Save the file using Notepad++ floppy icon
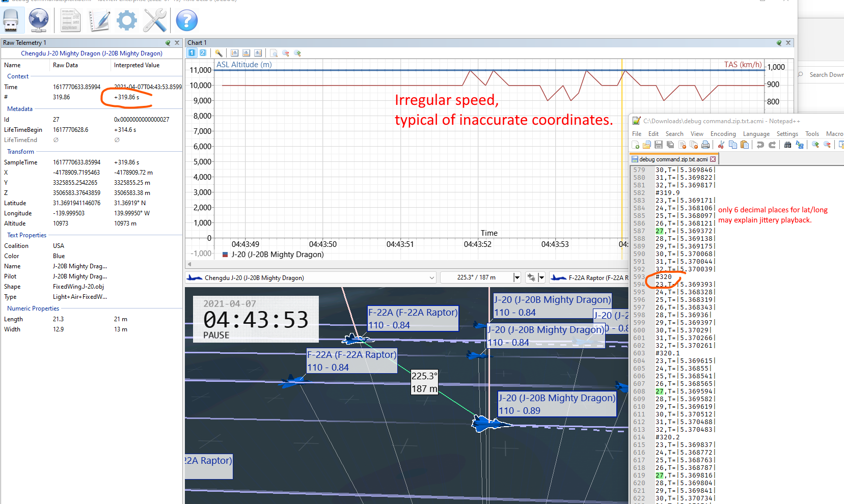This screenshot has width=844, height=504. point(659,145)
